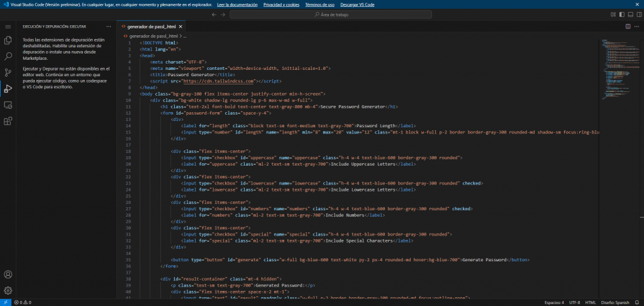Open the Customize Layout icon
Image resolution: width=644 pixels, height=306 pixels.
613,14
